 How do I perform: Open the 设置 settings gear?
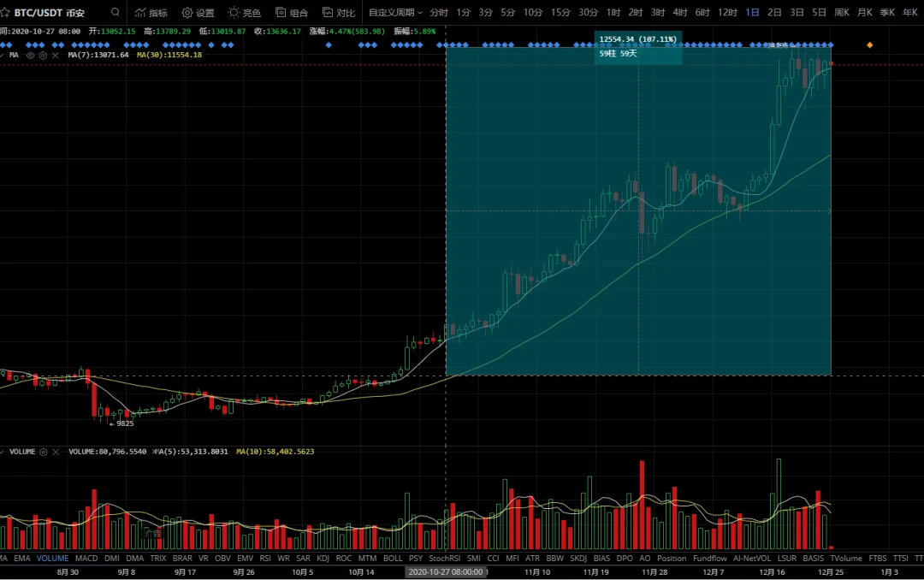coord(198,12)
